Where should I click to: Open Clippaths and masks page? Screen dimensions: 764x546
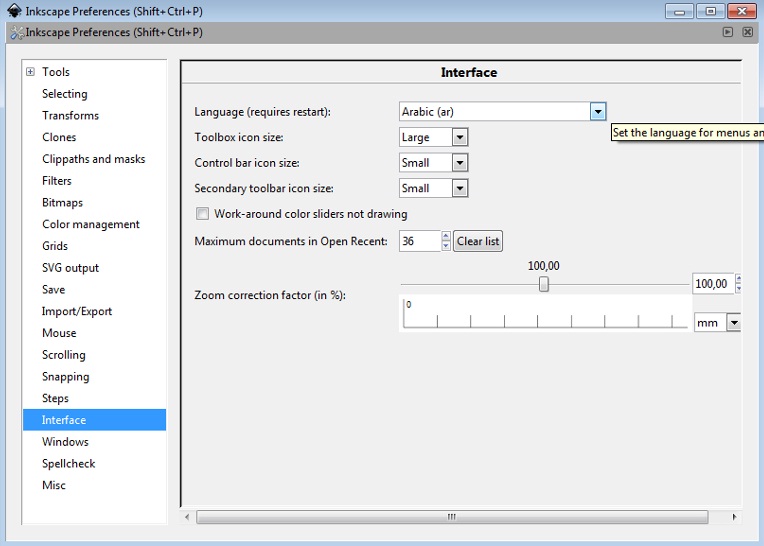(94, 159)
